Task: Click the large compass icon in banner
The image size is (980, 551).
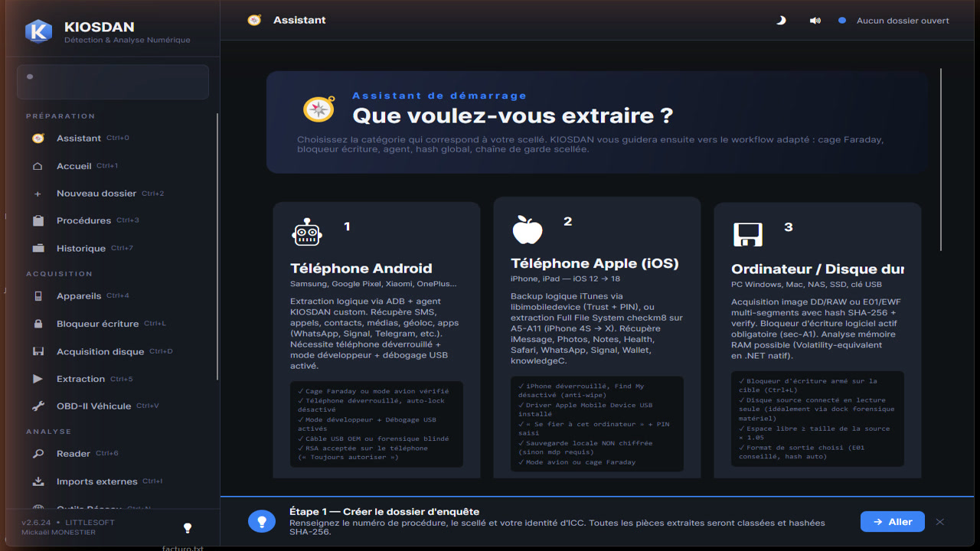Action: pyautogui.click(x=318, y=109)
